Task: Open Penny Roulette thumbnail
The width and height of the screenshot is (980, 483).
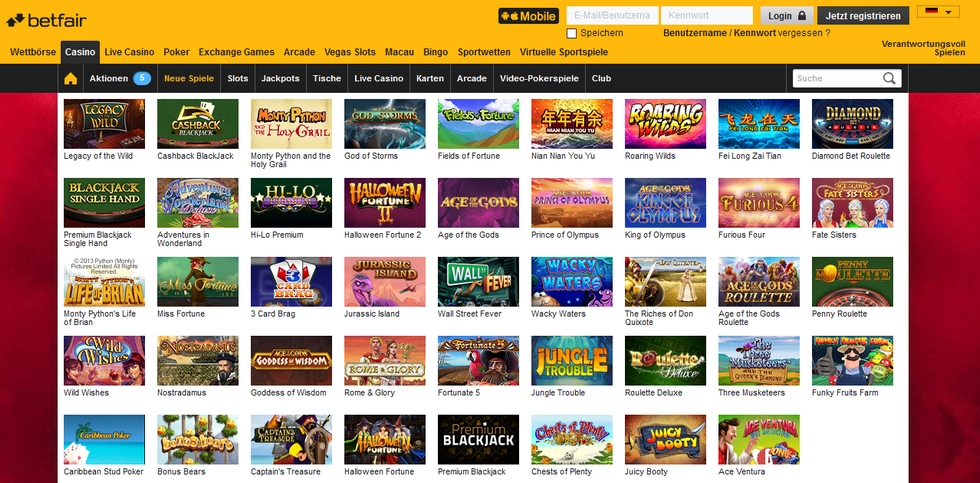Action: 852,282
